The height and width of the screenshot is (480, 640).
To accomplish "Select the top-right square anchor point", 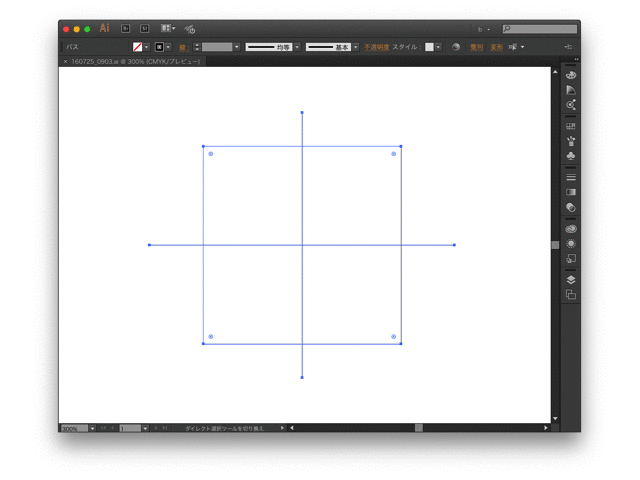I will pyautogui.click(x=401, y=146).
